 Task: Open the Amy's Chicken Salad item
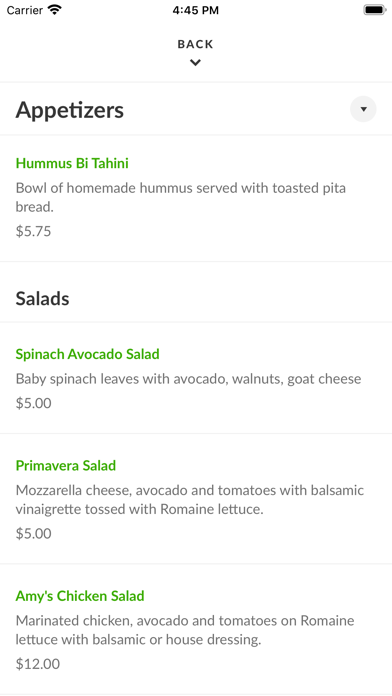pyautogui.click(x=80, y=596)
